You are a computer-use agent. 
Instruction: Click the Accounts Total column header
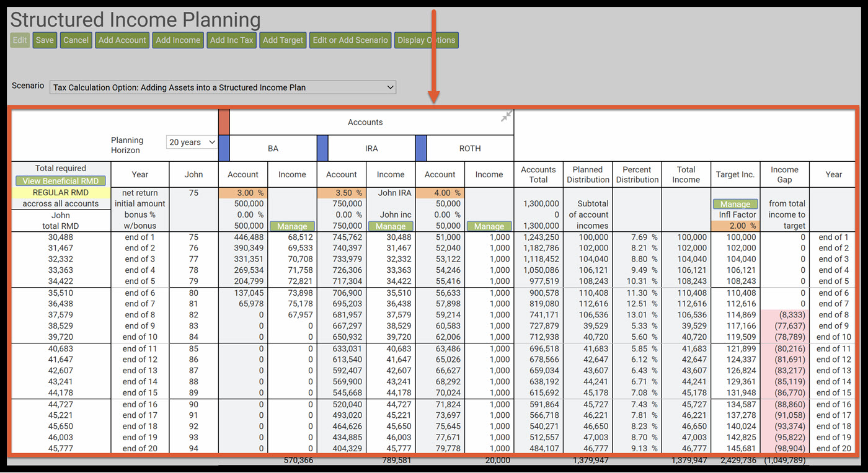[538, 174]
